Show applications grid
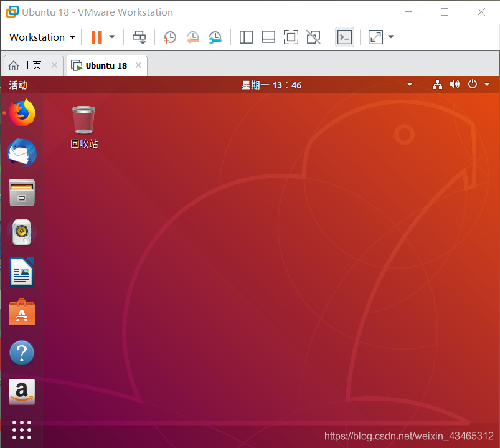The height and width of the screenshot is (448, 500). (x=22, y=430)
